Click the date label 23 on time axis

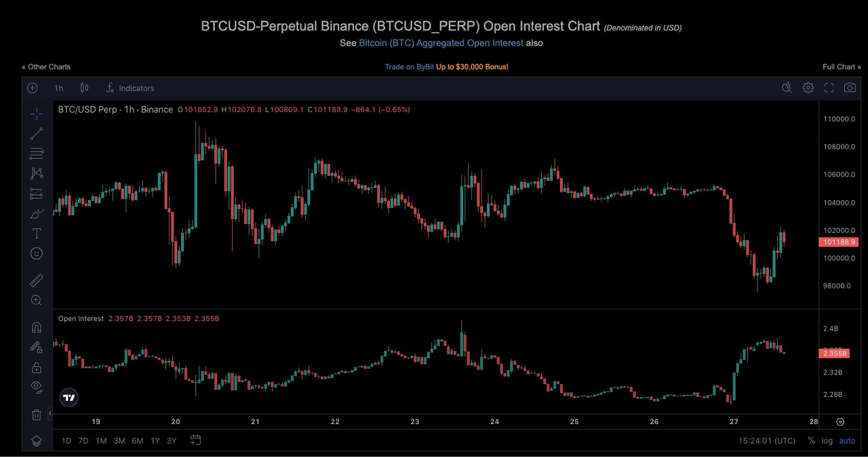[415, 421]
